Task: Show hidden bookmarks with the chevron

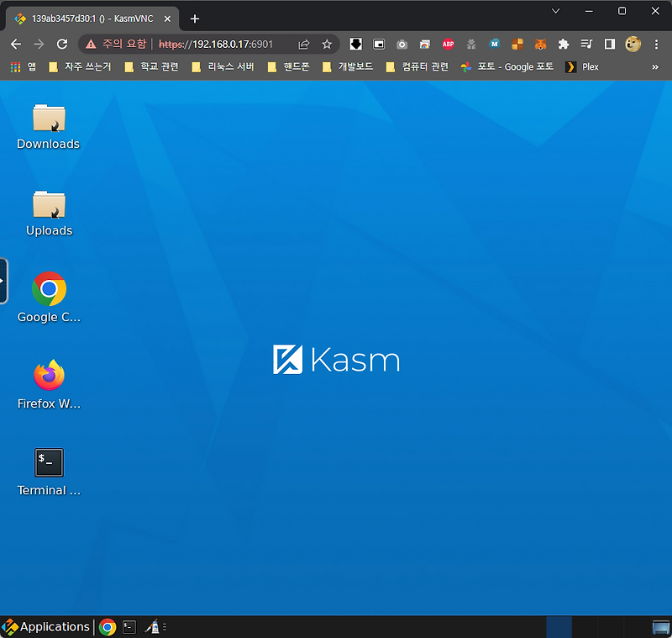Action: 654,66
